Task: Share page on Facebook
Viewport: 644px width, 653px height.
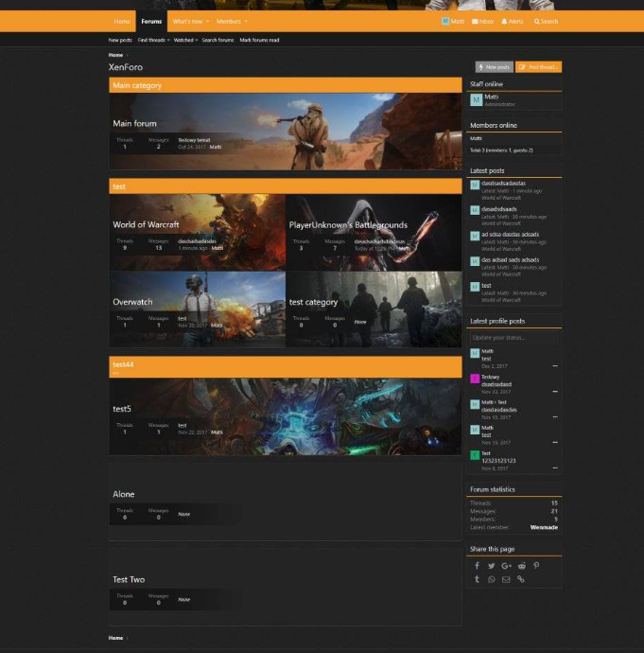Action: click(477, 566)
